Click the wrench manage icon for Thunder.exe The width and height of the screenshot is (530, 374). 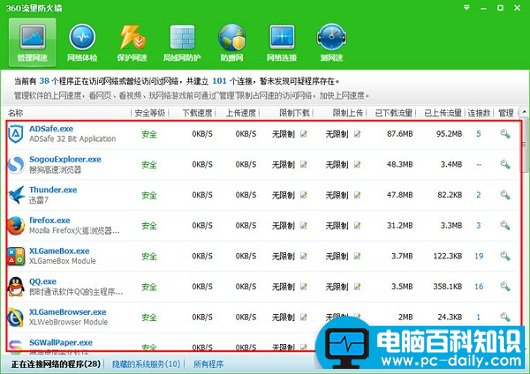pyautogui.click(x=505, y=195)
